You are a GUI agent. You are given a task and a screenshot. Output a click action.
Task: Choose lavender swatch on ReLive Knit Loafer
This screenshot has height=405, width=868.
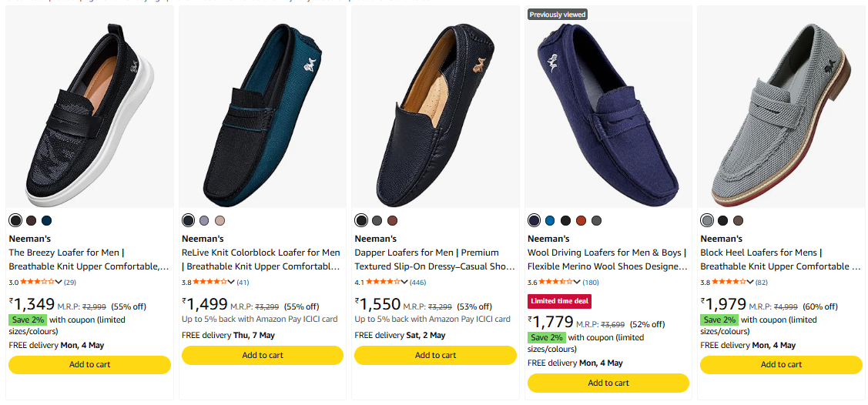(204, 221)
